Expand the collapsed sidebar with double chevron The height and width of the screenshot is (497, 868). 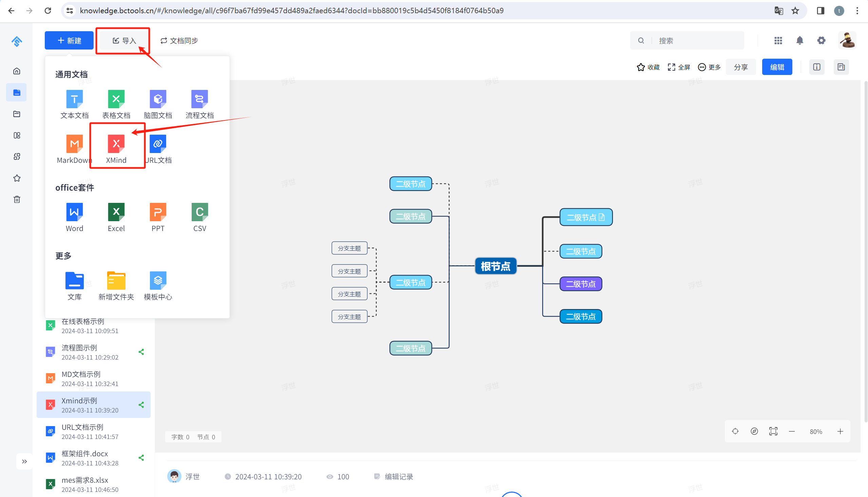(x=24, y=461)
